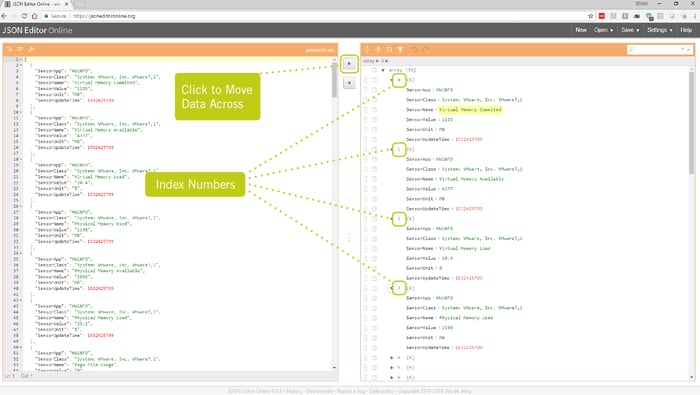
Task: Bookmark this page with the star icon
Action: [x=591, y=16]
